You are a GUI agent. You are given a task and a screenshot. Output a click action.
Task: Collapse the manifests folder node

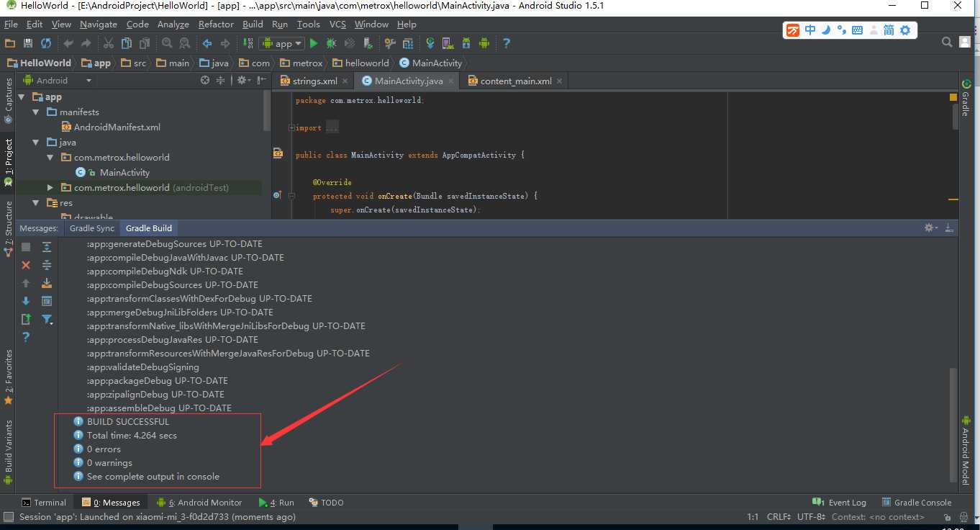(36, 112)
